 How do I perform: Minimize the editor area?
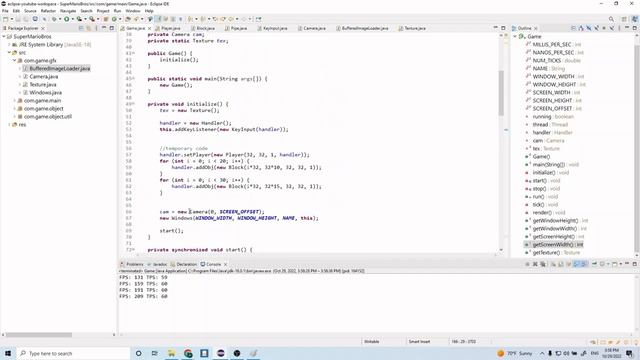click(496, 28)
